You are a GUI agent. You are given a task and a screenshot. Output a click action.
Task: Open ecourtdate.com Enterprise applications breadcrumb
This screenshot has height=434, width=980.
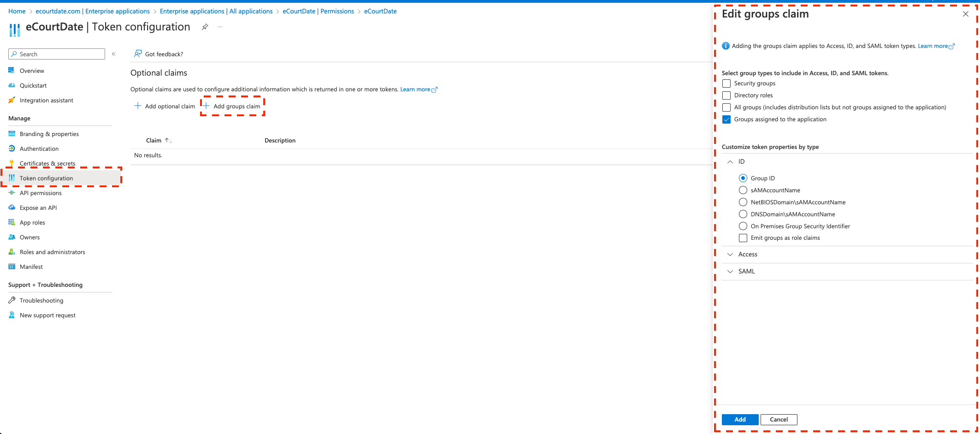tap(93, 11)
